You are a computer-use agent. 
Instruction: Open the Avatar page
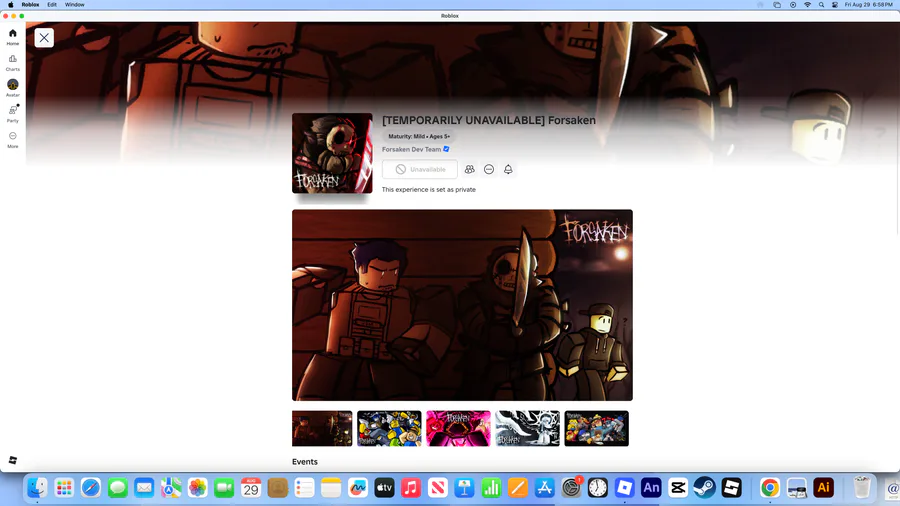click(x=13, y=88)
